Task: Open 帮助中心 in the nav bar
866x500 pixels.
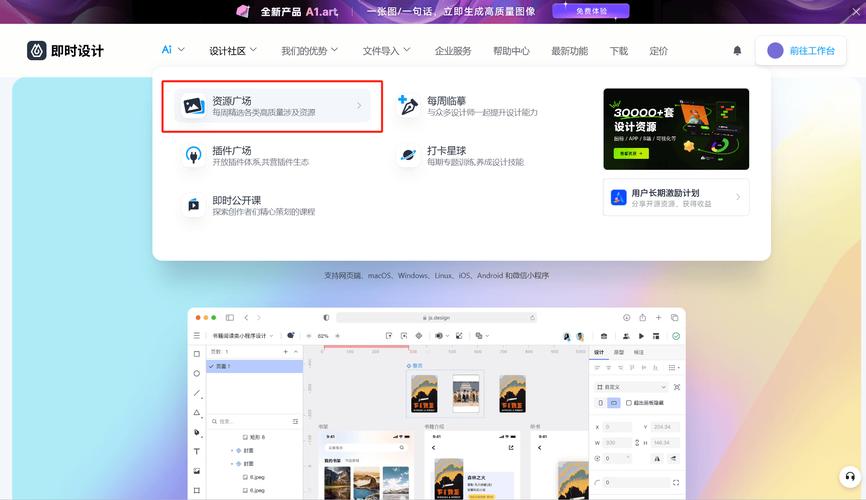Action: click(x=511, y=51)
